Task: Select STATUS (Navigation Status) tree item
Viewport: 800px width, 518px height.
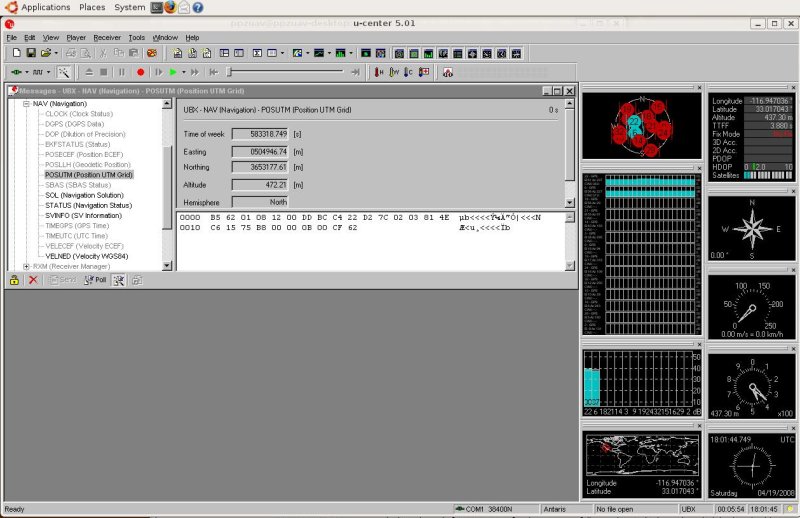Action: (88, 205)
